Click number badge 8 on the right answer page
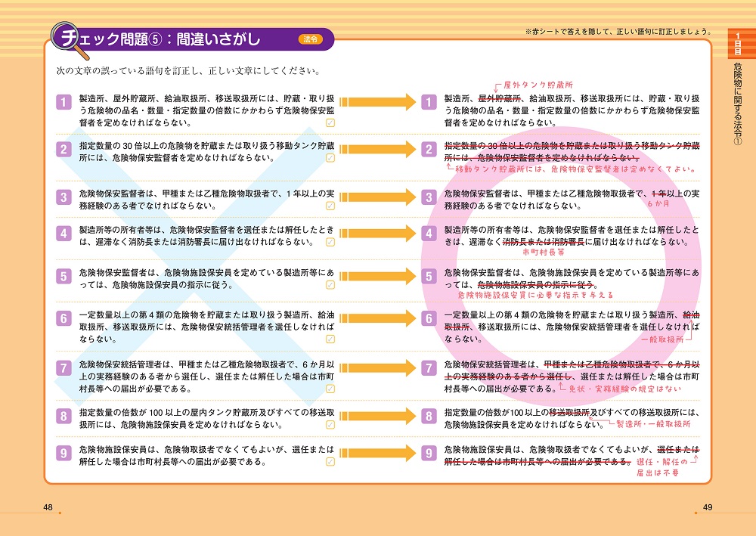 429,416
